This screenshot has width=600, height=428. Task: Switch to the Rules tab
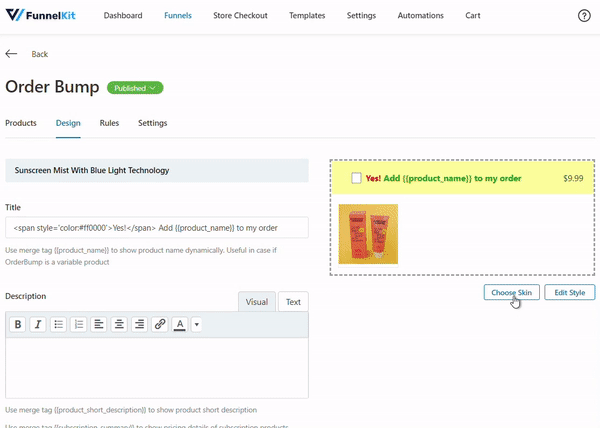(x=109, y=123)
